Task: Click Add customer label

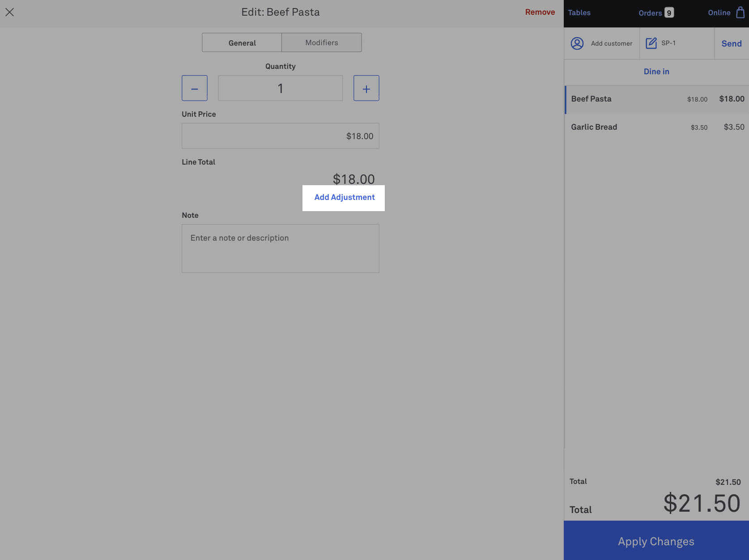Action: tap(612, 43)
